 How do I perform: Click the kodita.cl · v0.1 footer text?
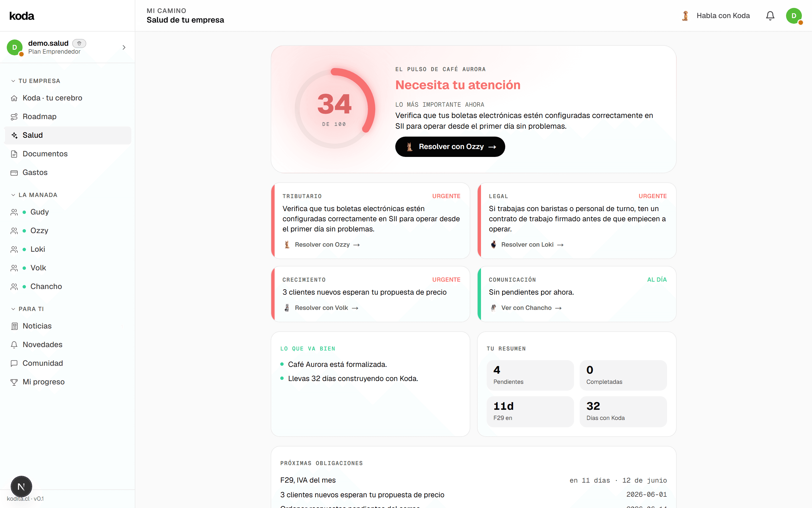(25, 499)
